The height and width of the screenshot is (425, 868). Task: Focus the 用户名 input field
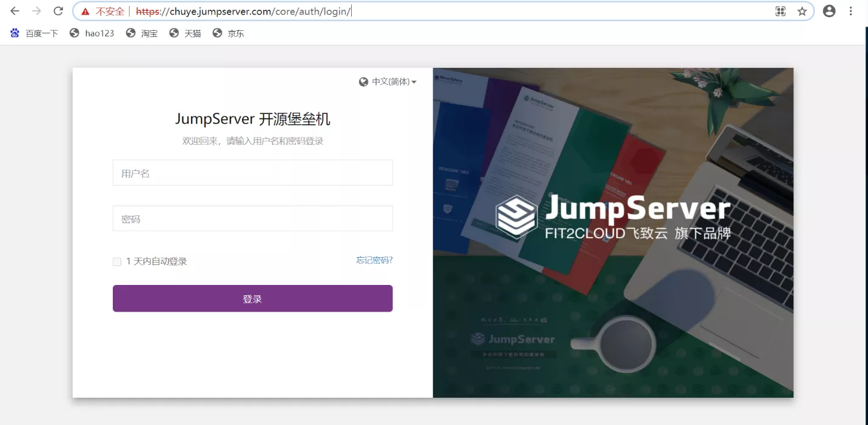coord(252,173)
